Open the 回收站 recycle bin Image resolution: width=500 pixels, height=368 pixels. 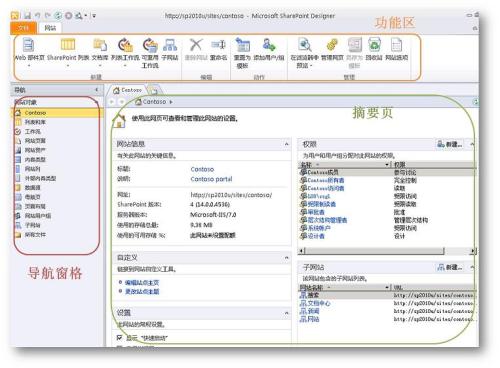click(374, 45)
